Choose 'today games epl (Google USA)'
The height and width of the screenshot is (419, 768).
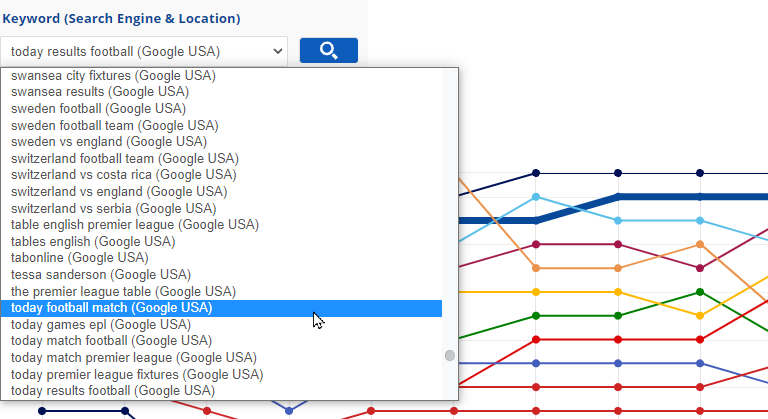click(101, 324)
